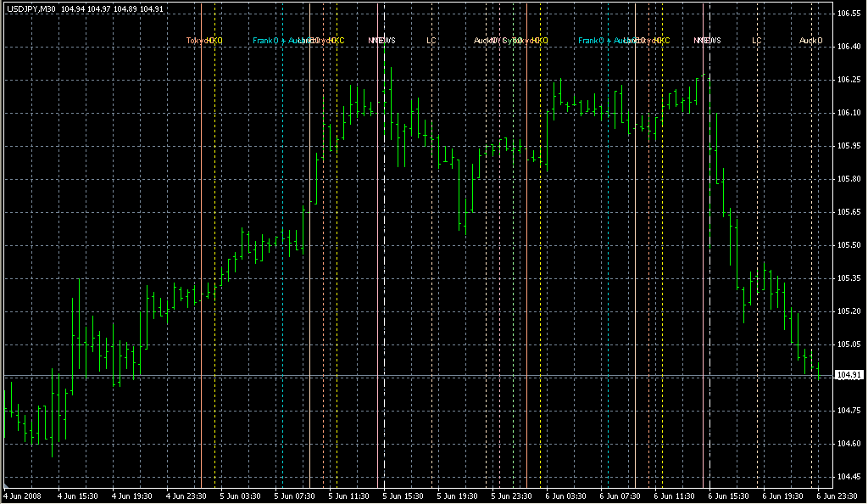Click the 105.20 price axis label
The image size is (868, 504).
(x=849, y=311)
